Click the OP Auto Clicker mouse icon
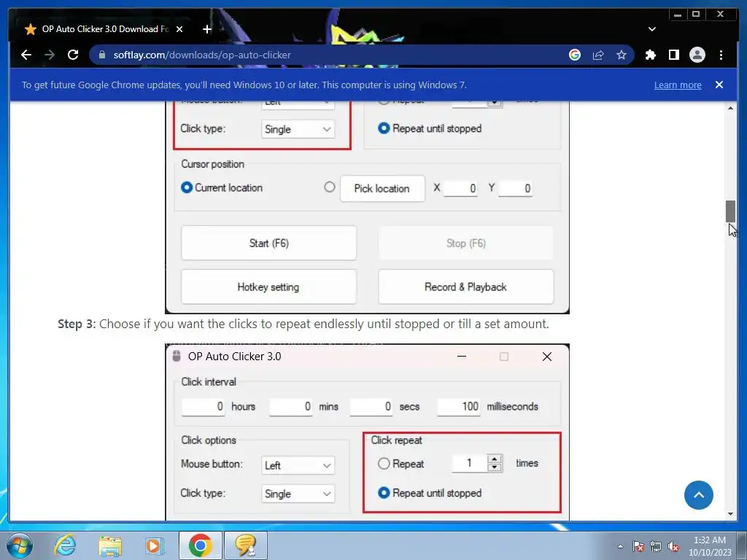The height and width of the screenshot is (560, 747). (x=177, y=356)
